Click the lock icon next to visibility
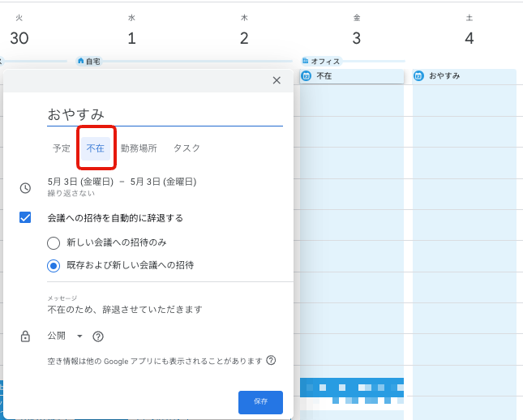 pyautogui.click(x=25, y=336)
